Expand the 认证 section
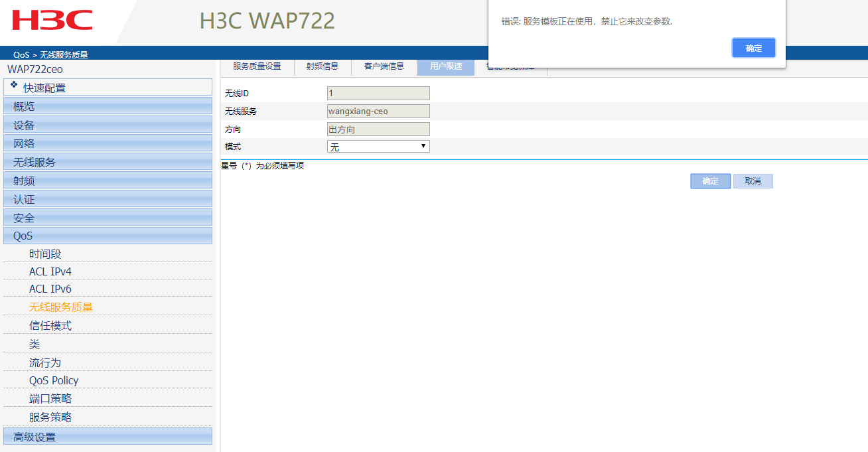 pos(108,198)
